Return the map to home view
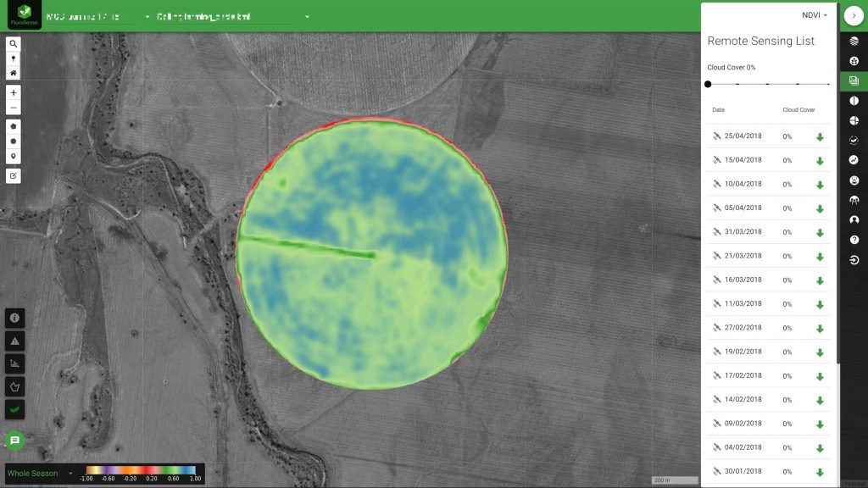Screen dimensions: 868x488 click(x=14, y=73)
